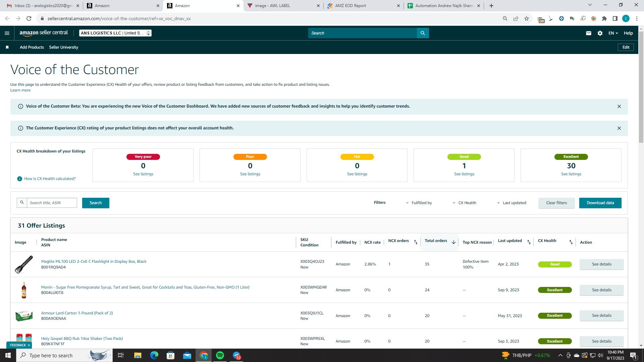644x362 pixels.
Task: Click the browser zoom magnifier icon
Action: click(x=505, y=18)
